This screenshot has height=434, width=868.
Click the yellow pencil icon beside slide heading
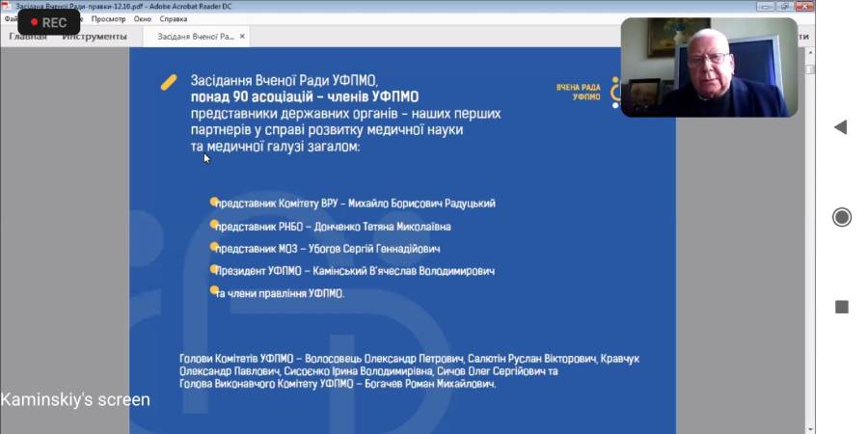pyautogui.click(x=169, y=83)
